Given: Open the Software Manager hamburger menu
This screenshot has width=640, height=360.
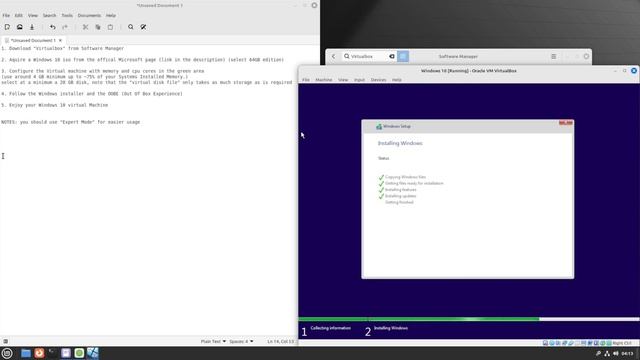Looking at the screenshot, I should point(553,56).
